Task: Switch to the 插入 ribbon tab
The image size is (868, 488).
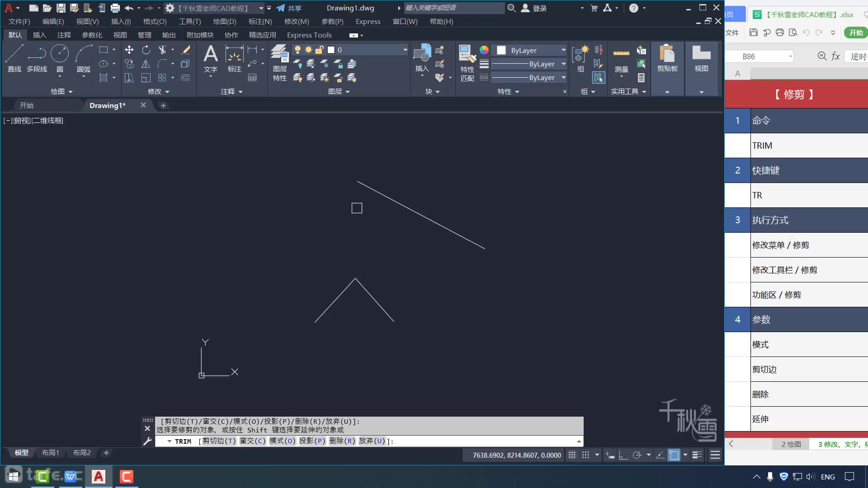Action: pos(39,35)
